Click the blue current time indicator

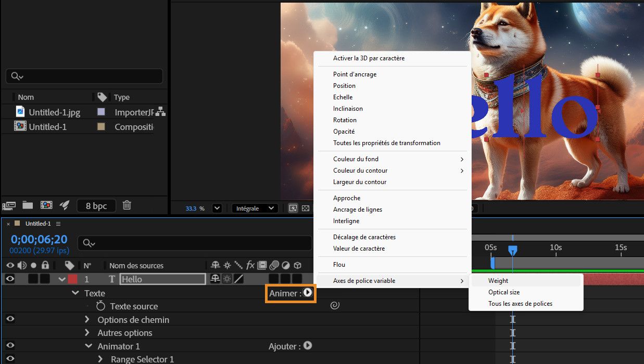pyautogui.click(x=513, y=251)
